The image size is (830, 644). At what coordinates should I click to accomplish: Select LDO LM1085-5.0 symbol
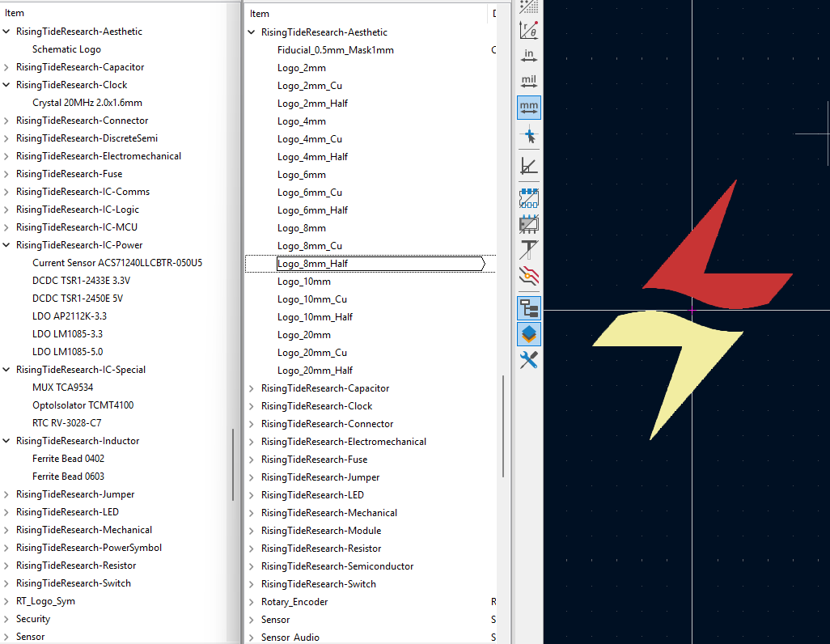pos(68,352)
